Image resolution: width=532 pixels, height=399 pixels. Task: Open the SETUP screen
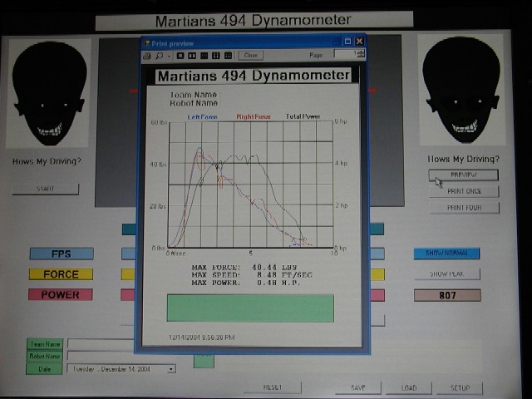[460, 387]
